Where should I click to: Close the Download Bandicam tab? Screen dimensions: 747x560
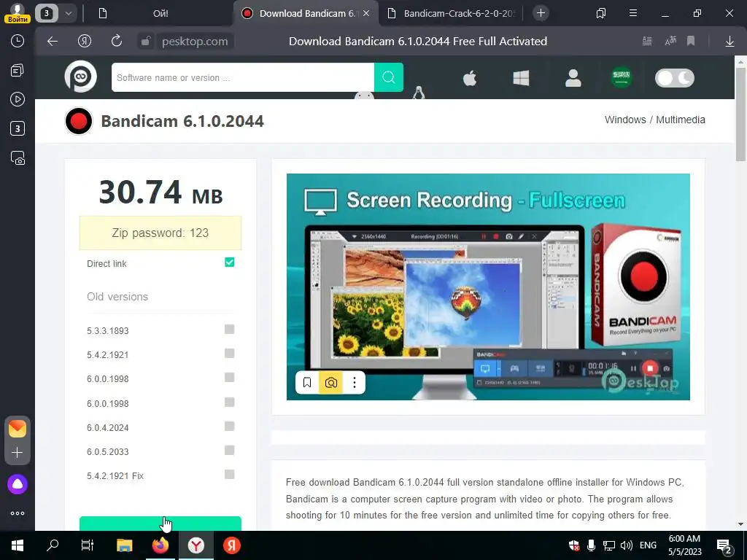click(x=366, y=13)
